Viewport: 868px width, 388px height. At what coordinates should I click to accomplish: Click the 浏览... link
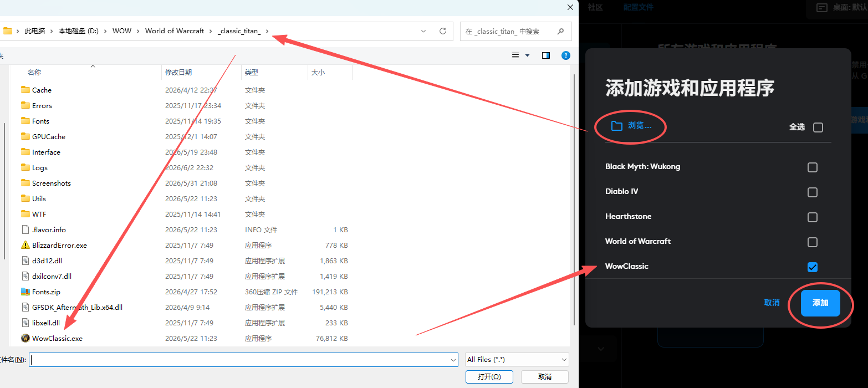(x=640, y=126)
